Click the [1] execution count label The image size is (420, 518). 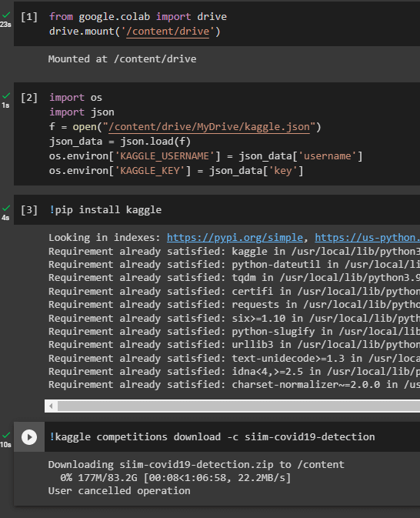[29, 16]
